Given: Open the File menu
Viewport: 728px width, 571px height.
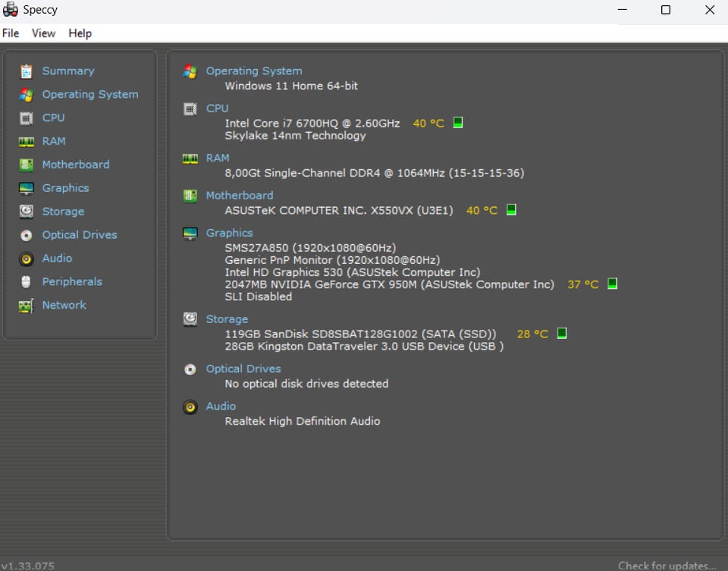Looking at the screenshot, I should pos(11,33).
